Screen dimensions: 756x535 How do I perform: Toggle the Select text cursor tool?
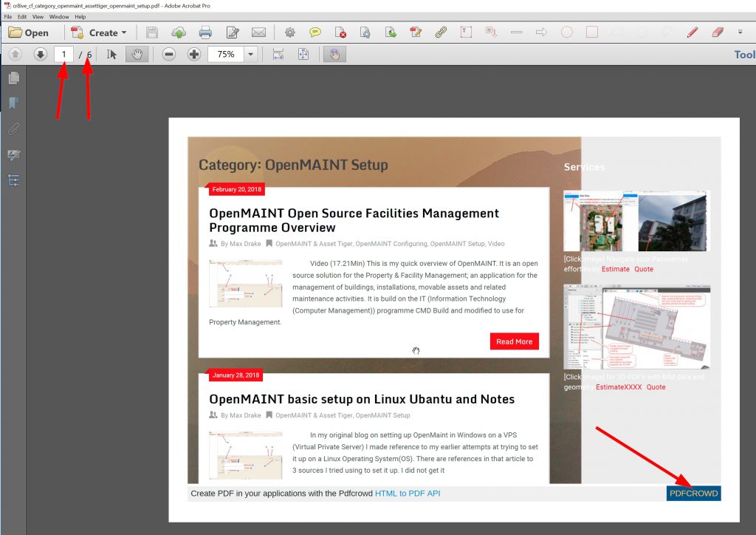[112, 55]
